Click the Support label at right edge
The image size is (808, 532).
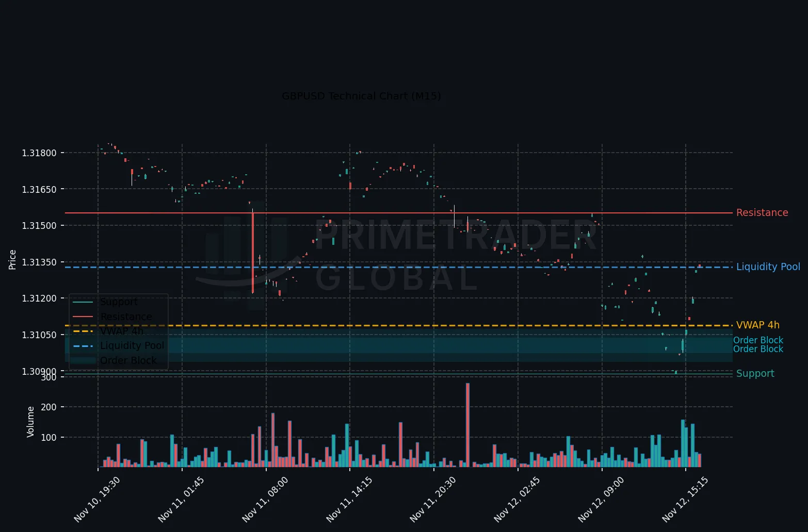point(755,374)
